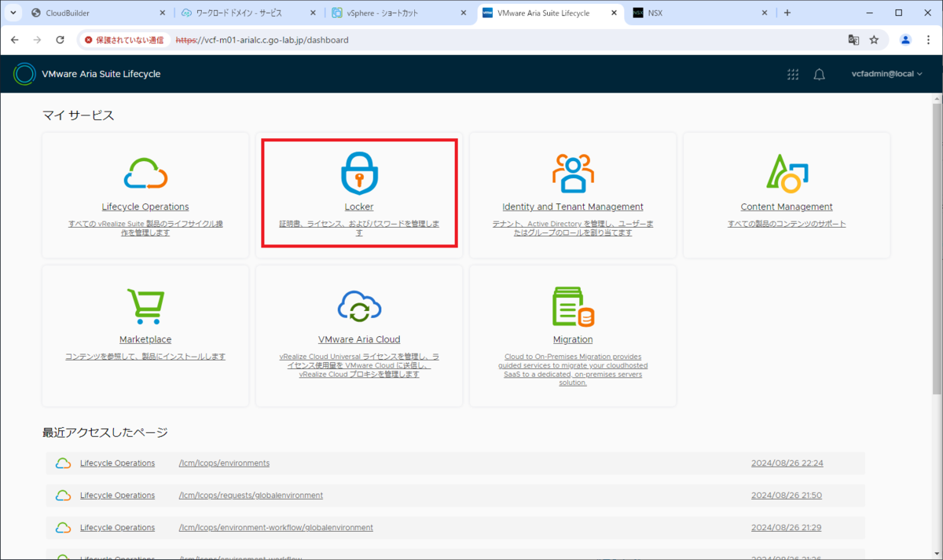Click the Marketplace description コンテンツを参照して text
This screenshot has width=943, height=560.
[x=145, y=357]
